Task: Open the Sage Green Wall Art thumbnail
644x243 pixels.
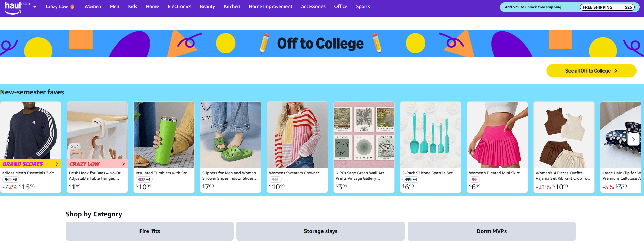Action: tap(364, 135)
